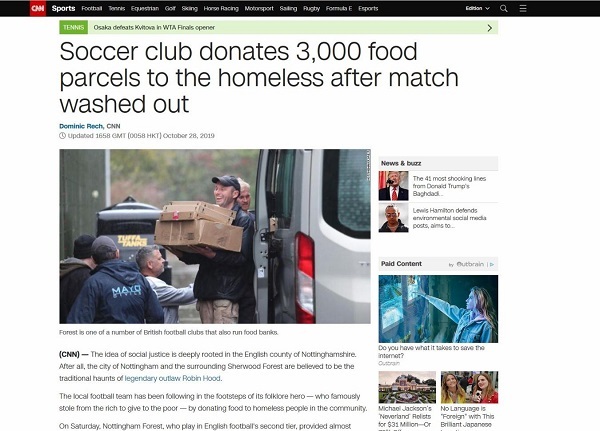Viewport: 600px width, 431px height.
Task: Click author name Dominic Rech
Action: point(81,126)
